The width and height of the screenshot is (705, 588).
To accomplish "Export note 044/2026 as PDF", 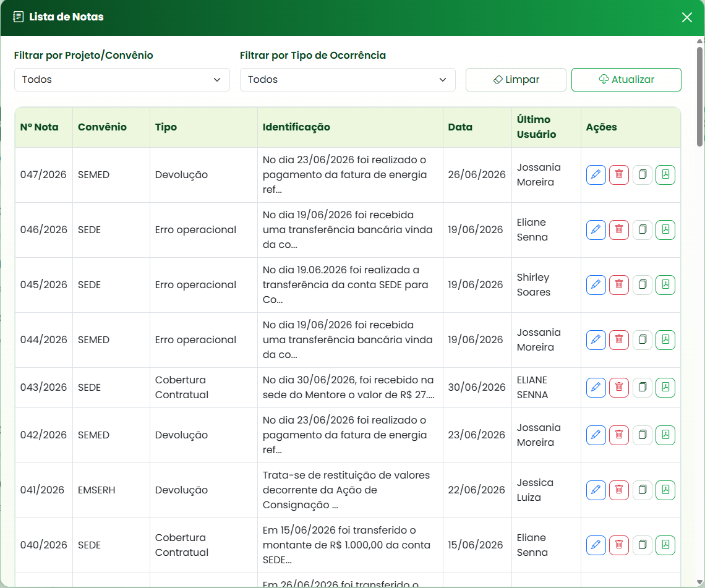I will coord(665,340).
